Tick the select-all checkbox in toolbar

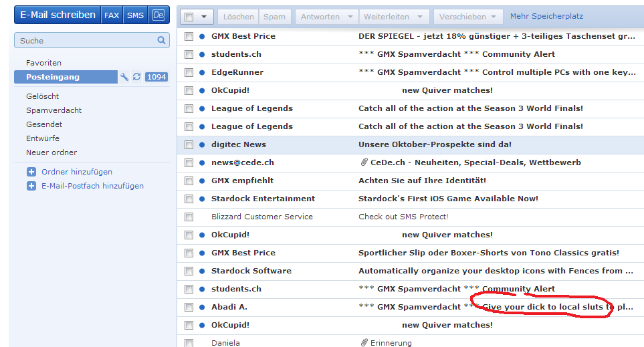pos(189,17)
